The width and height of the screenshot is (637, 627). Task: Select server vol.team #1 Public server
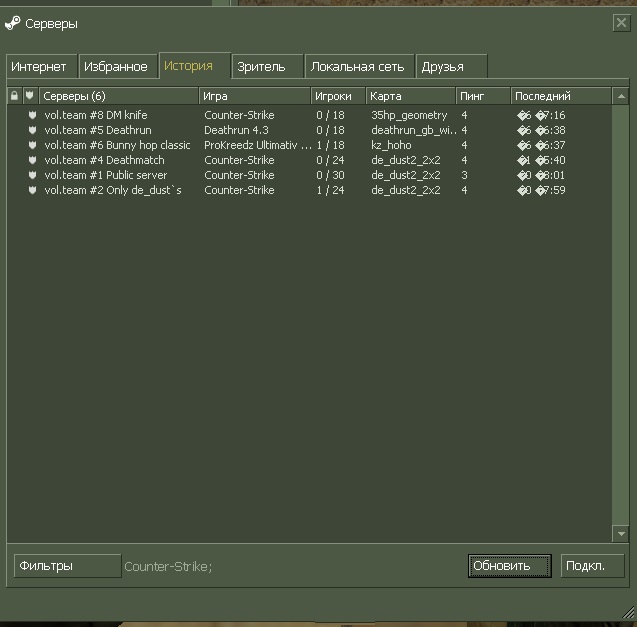coord(309,175)
